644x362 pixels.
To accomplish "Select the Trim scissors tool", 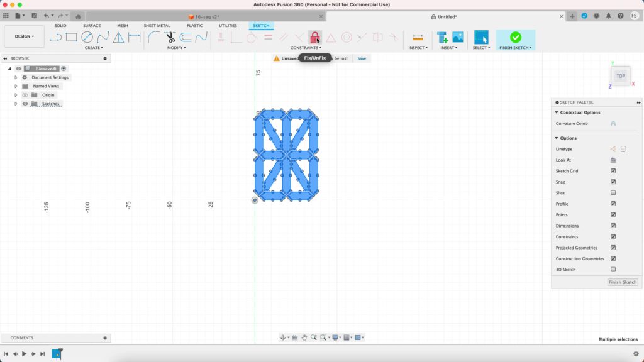I will 170,38.
